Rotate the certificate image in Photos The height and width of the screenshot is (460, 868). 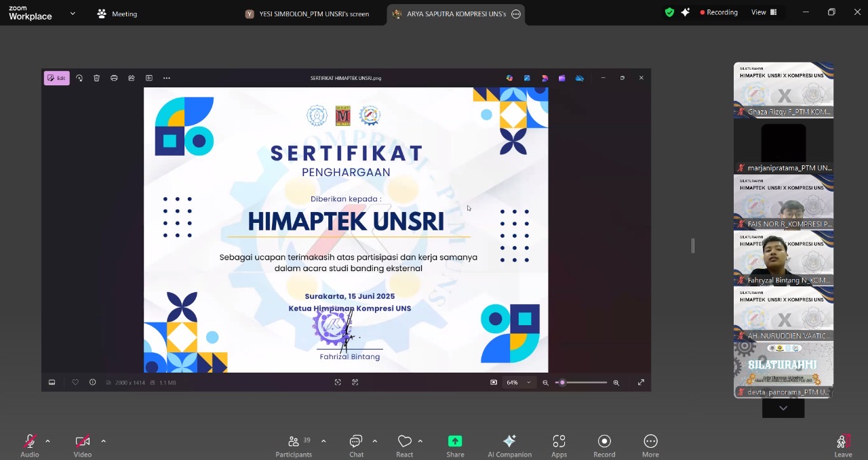click(x=79, y=78)
